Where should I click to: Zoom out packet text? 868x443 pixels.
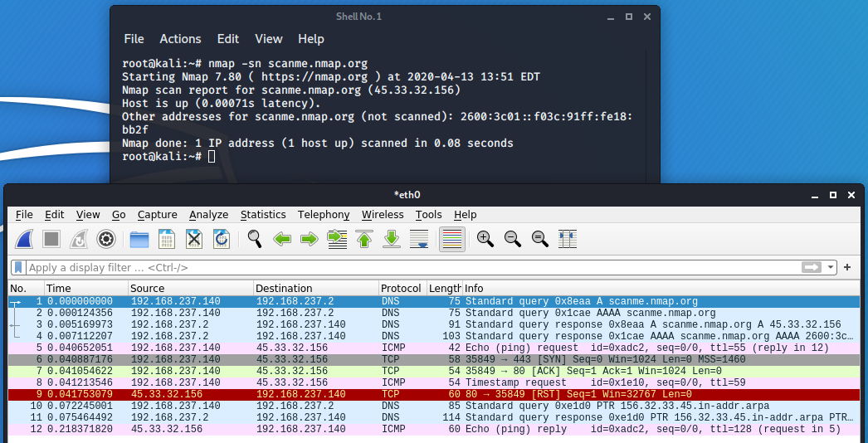point(513,239)
